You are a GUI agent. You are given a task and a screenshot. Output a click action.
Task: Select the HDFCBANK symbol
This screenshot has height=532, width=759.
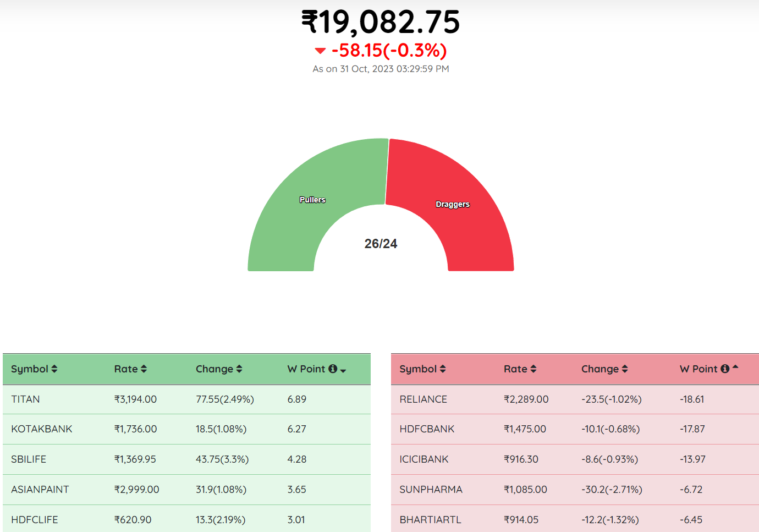tap(427, 429)
